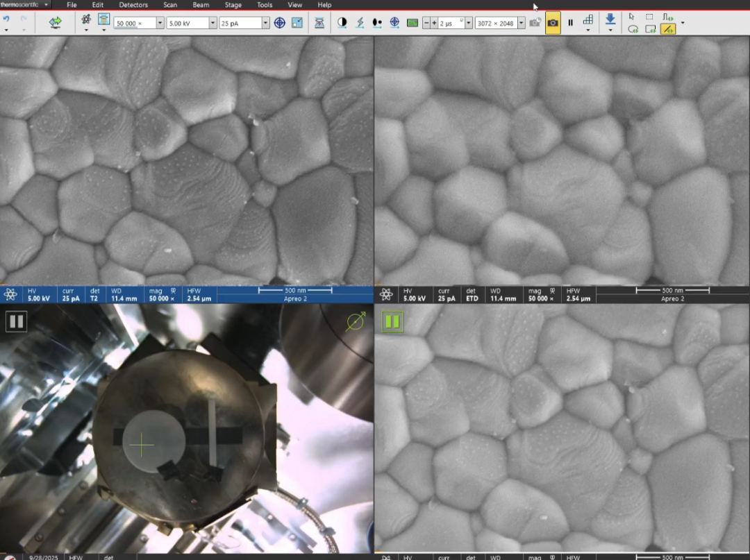Select the dashed rectangle selection tool
The width and height of the screenshot is (750, 560).
tap(649, 17)
